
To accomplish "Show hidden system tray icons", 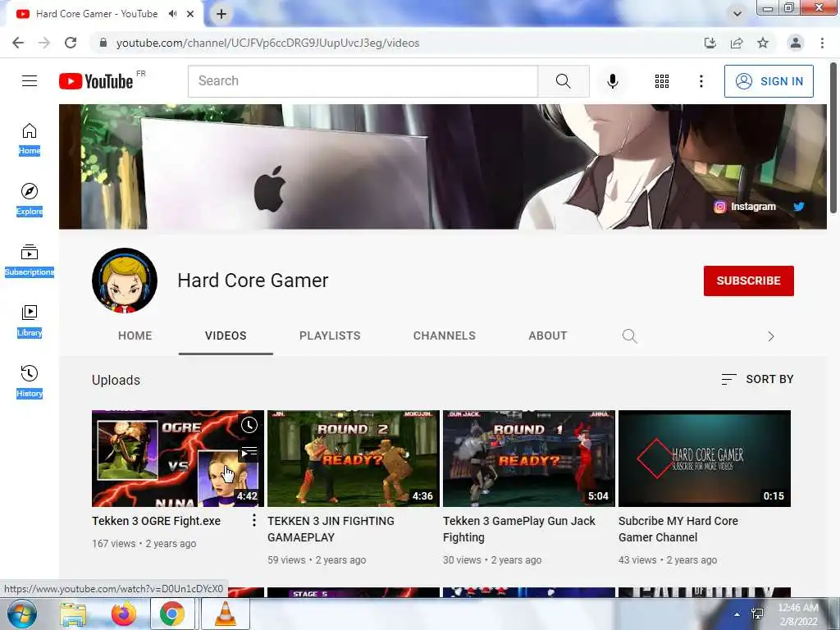I will point(737,614).
